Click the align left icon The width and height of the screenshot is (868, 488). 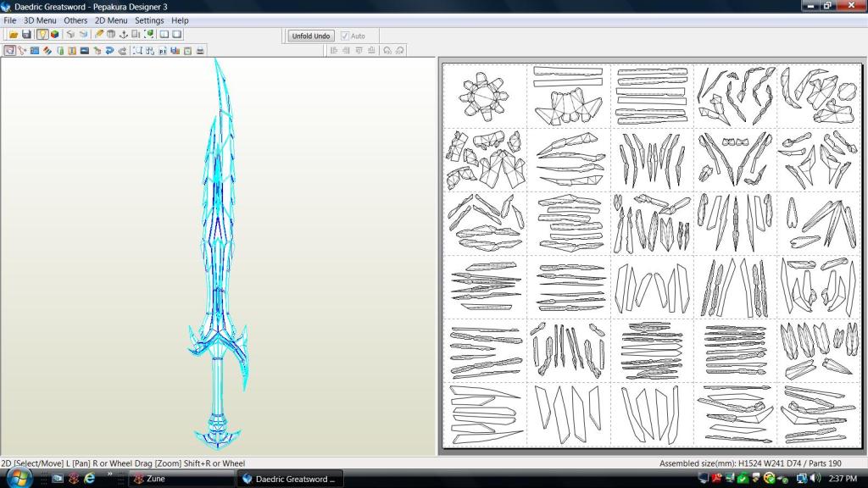point(334,50)
